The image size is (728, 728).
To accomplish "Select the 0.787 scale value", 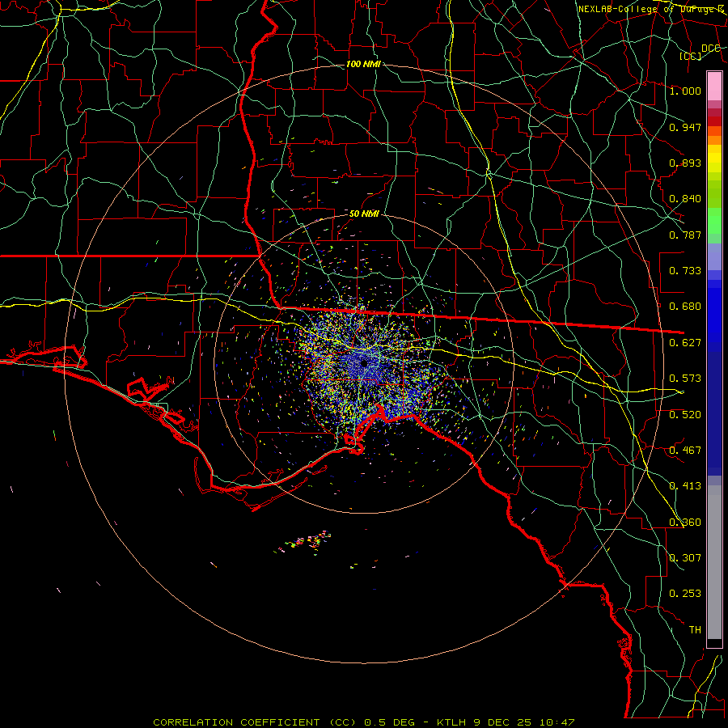I will coord(685,235).
